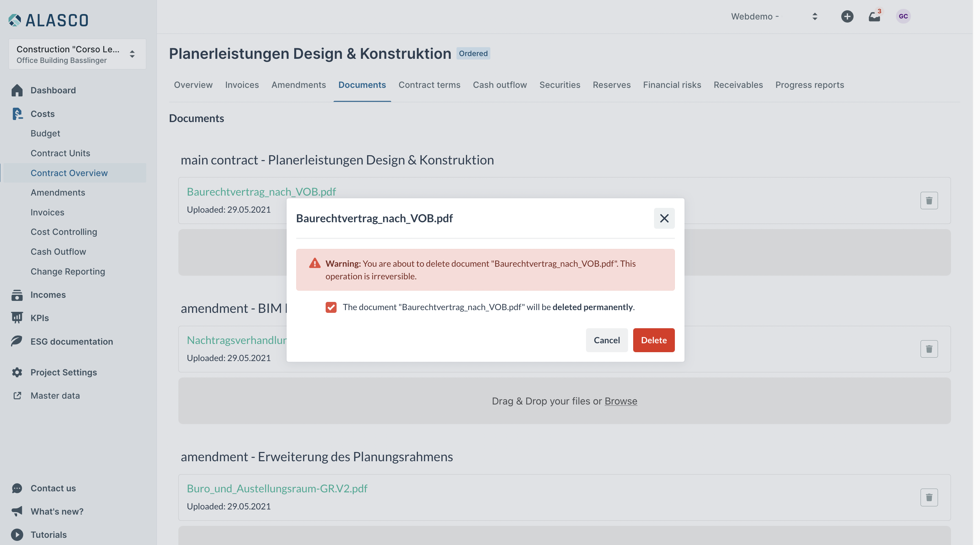
Task: Open Change Reporting in the sidebar
Action: (68, 271)
